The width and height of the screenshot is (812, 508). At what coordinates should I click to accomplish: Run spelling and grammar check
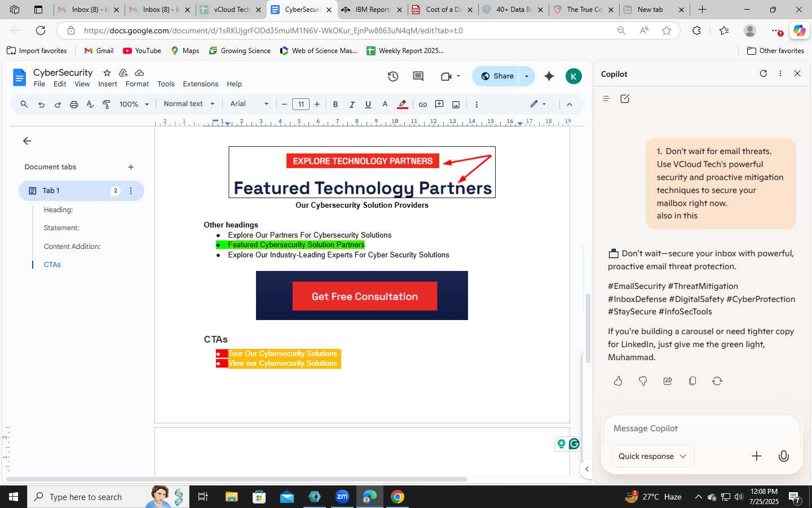[x=90, y=104]
